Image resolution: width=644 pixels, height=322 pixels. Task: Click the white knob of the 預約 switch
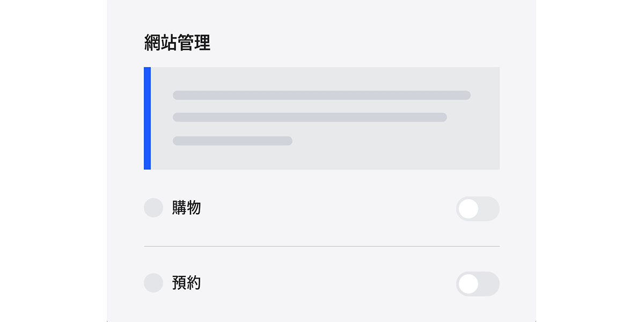tap(469, 284)
